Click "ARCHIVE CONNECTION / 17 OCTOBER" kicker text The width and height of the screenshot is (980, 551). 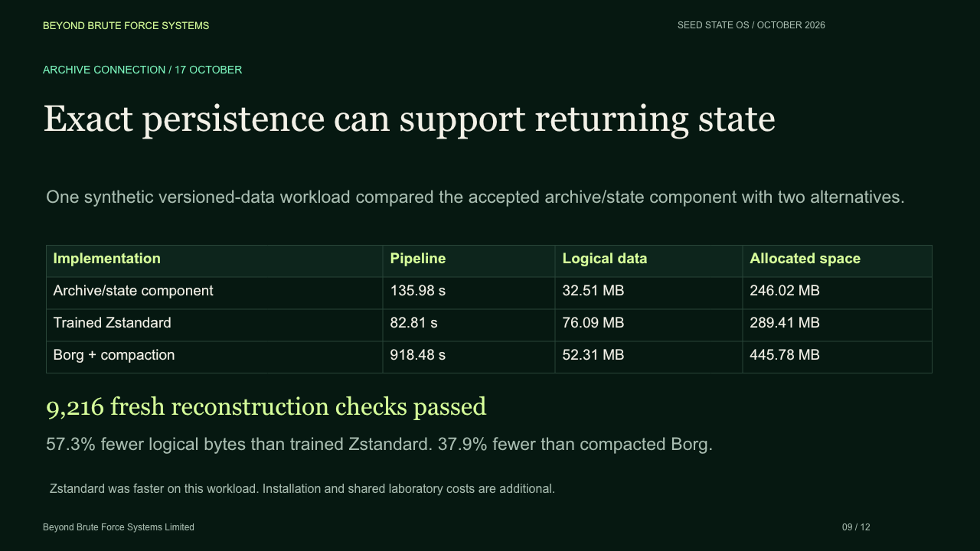point(142,70)
